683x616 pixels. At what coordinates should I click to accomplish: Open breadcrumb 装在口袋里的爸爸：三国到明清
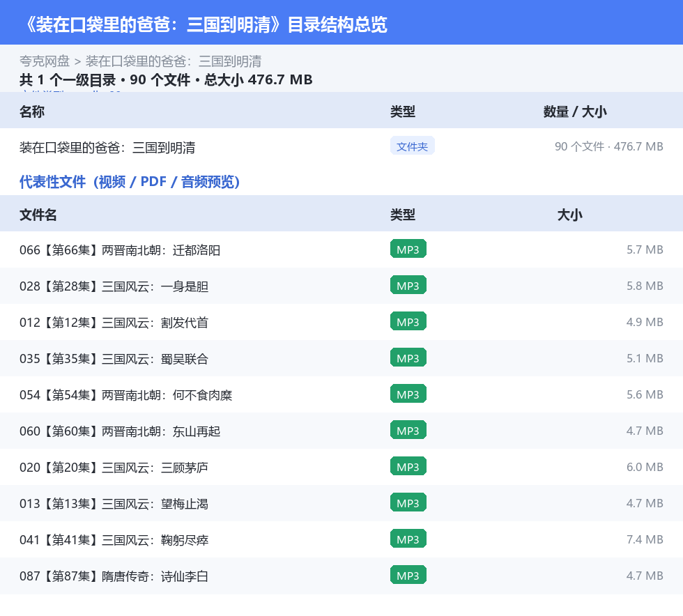pos(174,61)
